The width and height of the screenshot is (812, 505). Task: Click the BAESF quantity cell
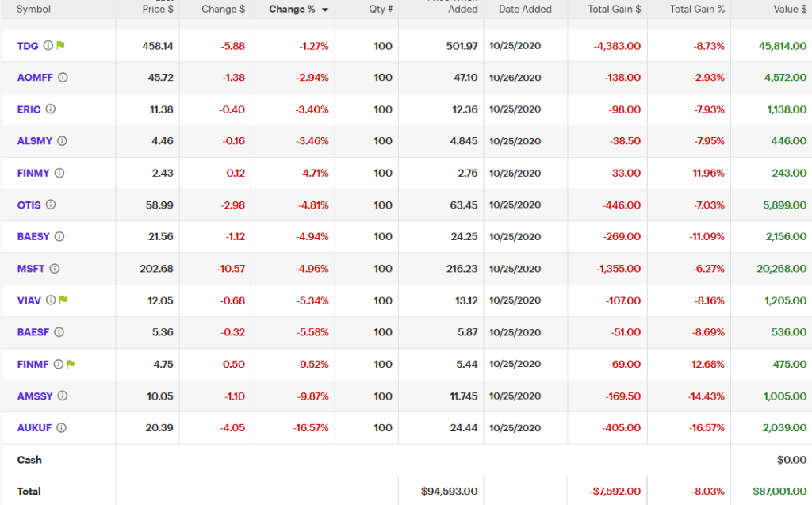pos(382,332)
